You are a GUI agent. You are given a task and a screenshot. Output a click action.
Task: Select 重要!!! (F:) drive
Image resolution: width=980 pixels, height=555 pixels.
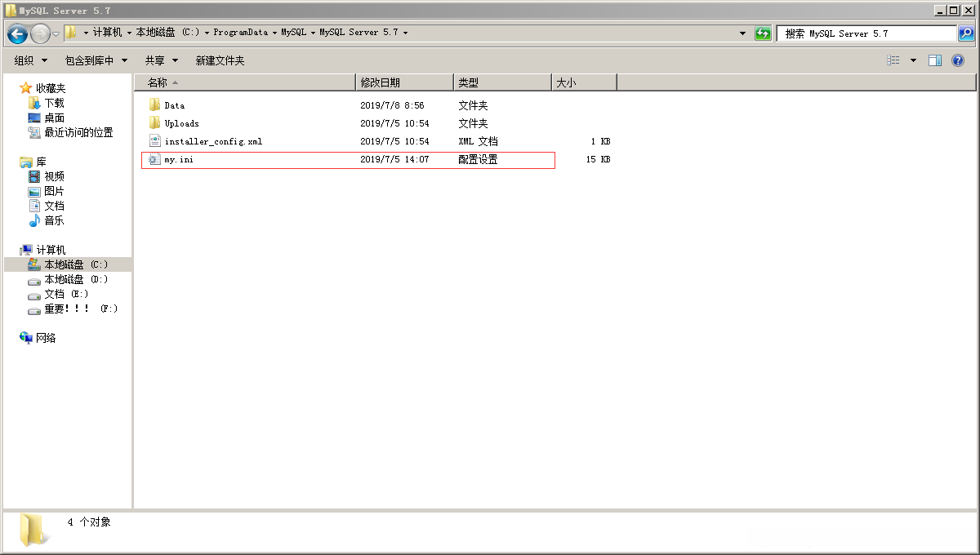[81, 309]
